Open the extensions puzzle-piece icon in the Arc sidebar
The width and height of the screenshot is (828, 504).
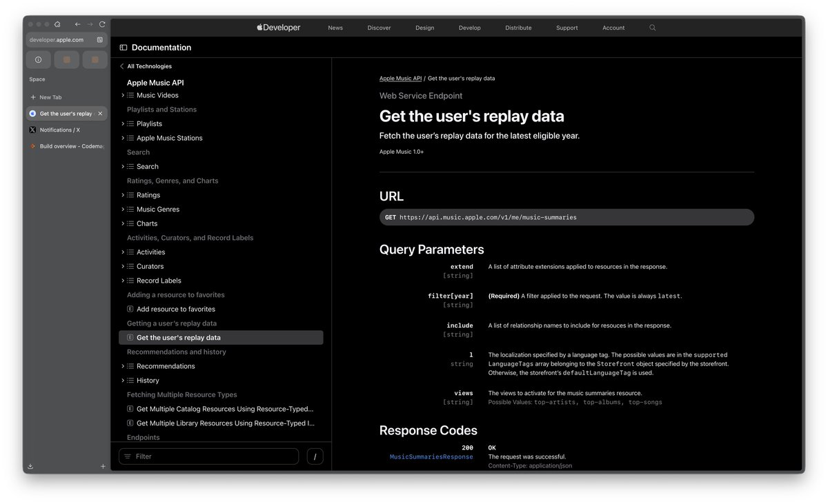point(57,24)
